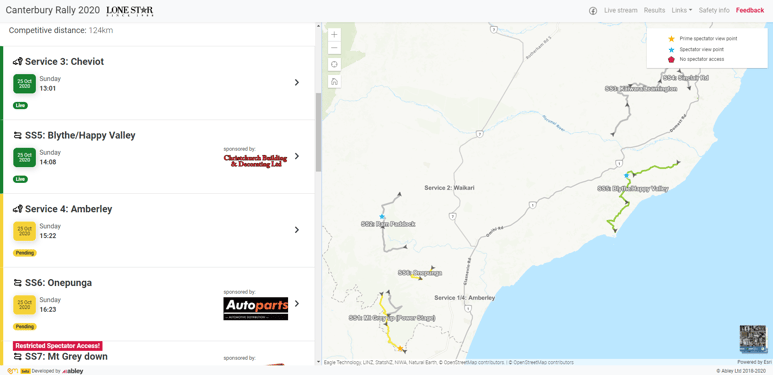Expand Service 3: Cheviot details arrow

click(297, 82)
